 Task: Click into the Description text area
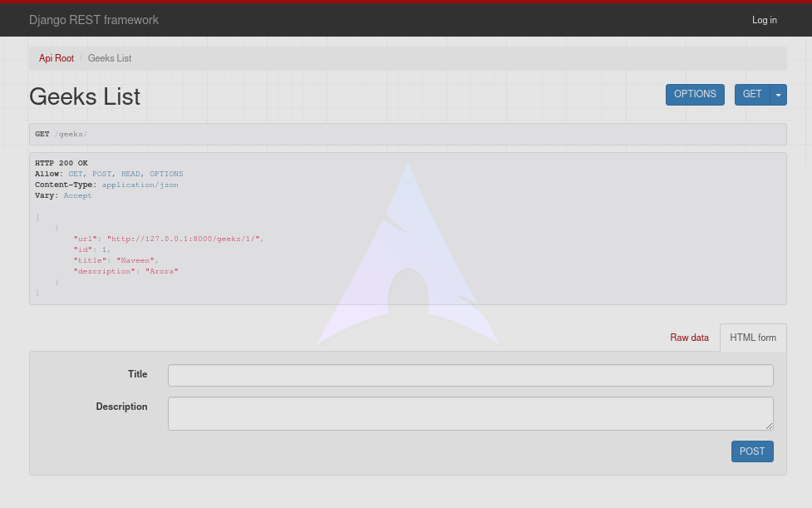point(470,413)
